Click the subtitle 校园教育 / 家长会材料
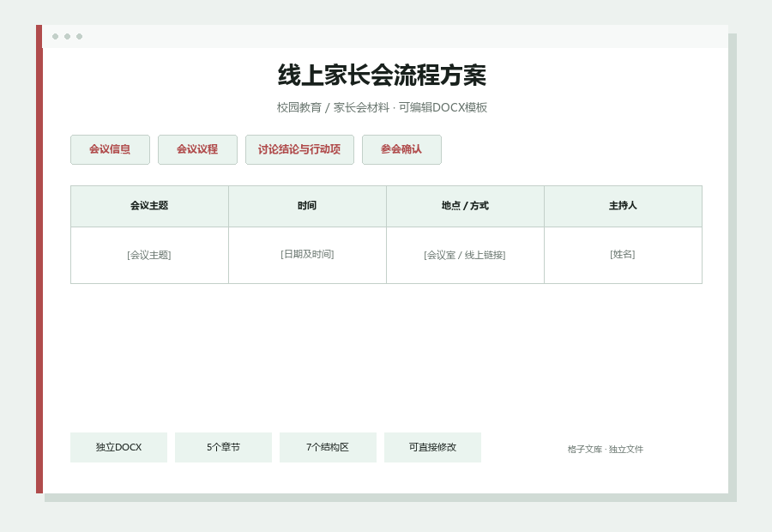Image resolution: width=772 pixels, height=532 pixels. pyautogui.click(x=333, y=107)
